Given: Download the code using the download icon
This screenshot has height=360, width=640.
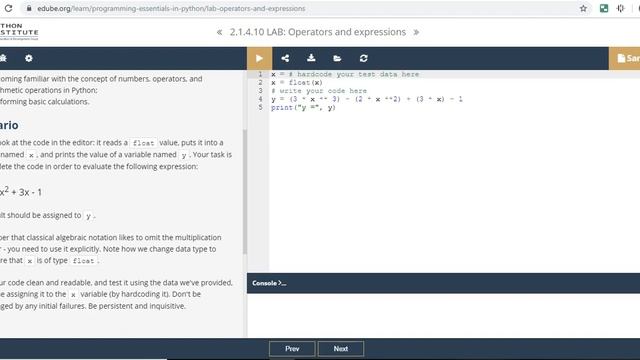Looking at the screenshot, I should point(311,58).
